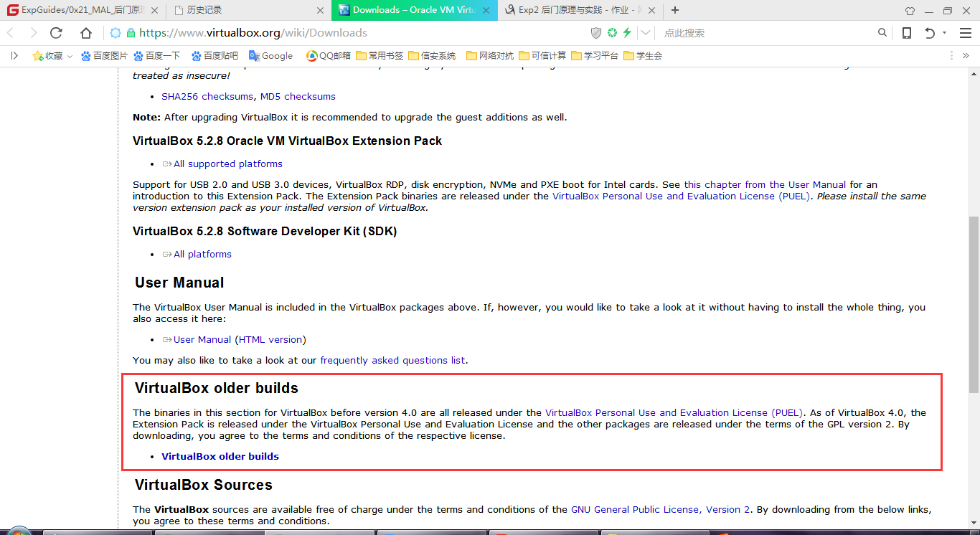Close the Downloads VirtualBox tab
This screenshot has width=980, height=535.
click(486, 10)
